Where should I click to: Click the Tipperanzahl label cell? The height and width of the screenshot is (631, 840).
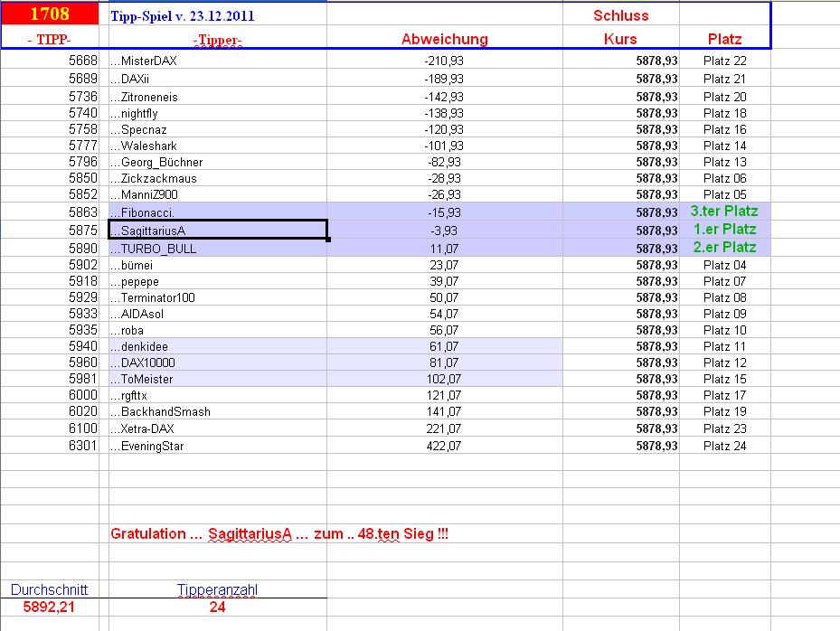(217, 589)
